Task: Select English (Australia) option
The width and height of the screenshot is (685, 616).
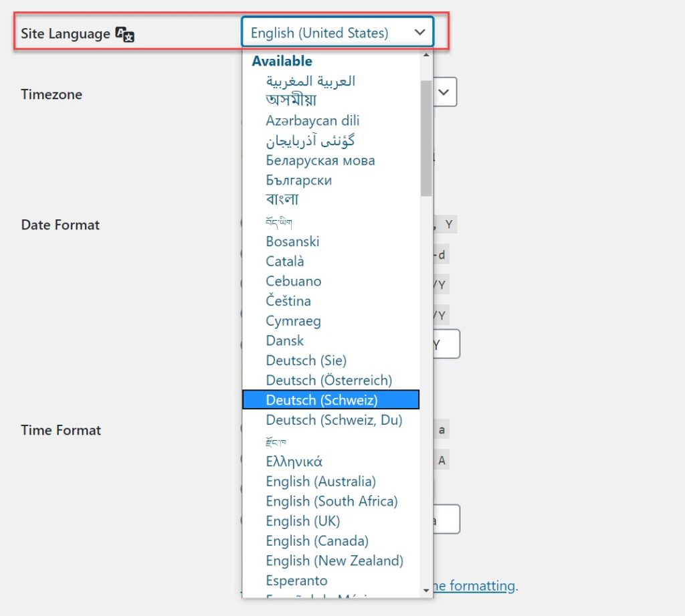Action: click(320, 481)
